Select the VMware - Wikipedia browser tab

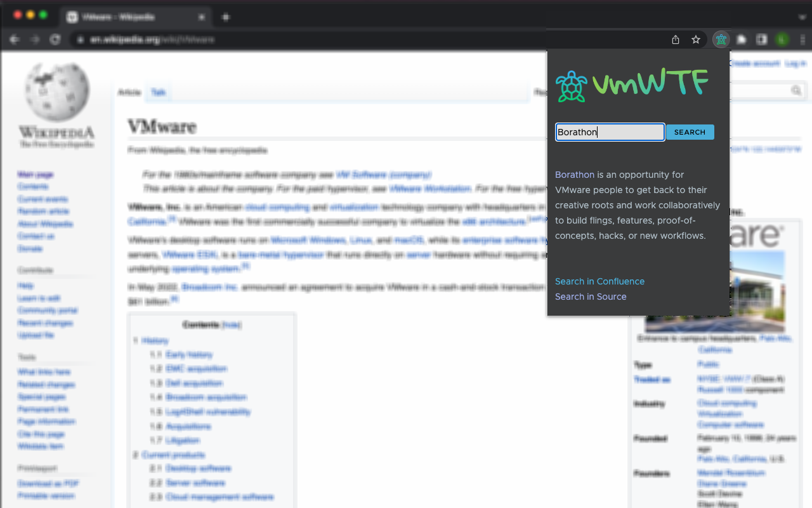coord(136,17)
